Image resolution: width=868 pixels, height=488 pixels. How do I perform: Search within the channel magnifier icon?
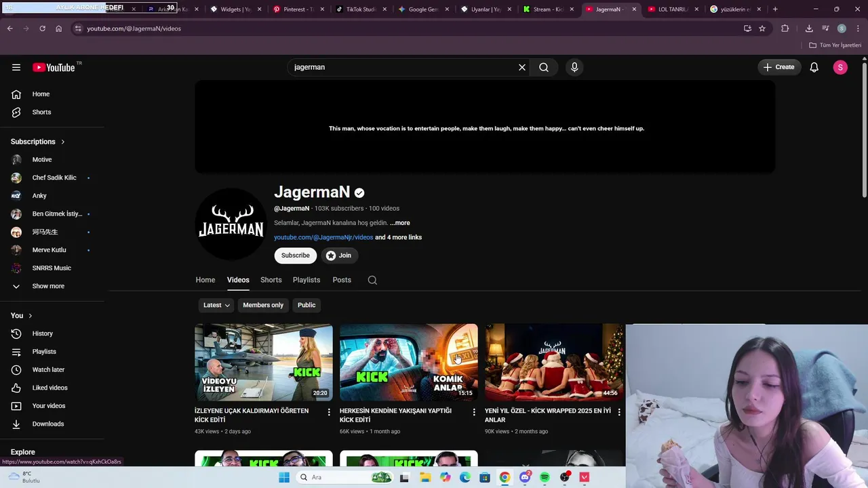click(x=372, y=280)
